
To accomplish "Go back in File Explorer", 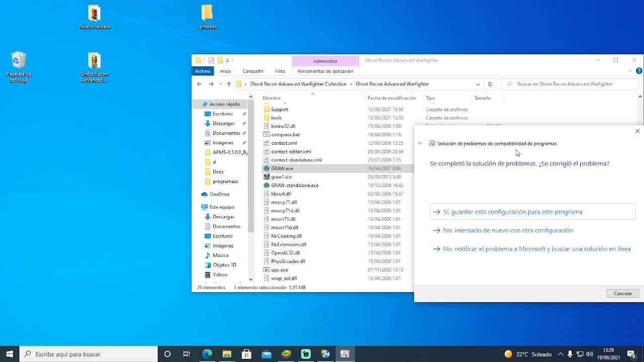I will click(199, 84).
